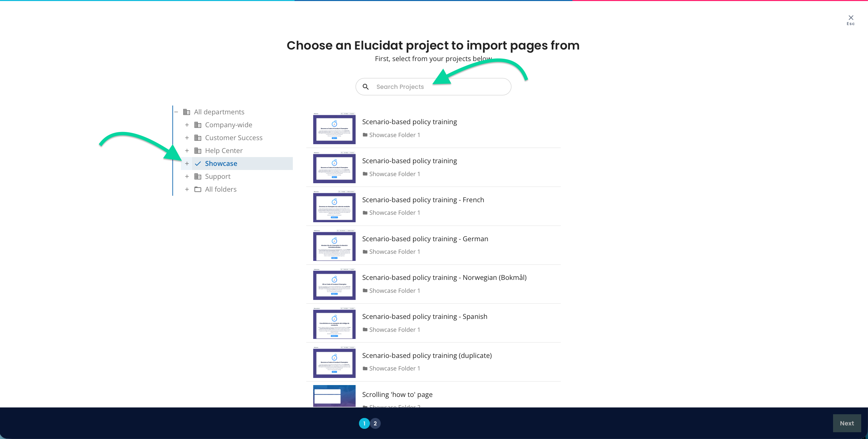Screen dimensions: 868x439
Task: Click the French project thumbnail
Action: coord(334,206)
